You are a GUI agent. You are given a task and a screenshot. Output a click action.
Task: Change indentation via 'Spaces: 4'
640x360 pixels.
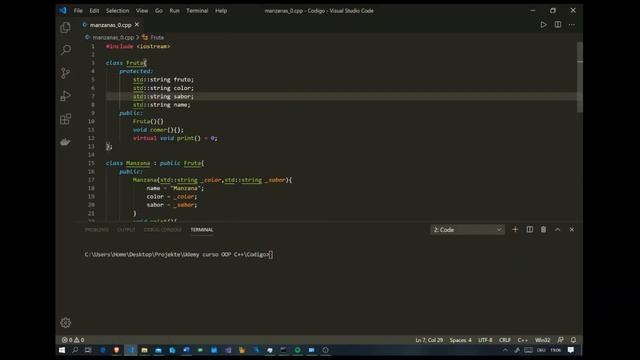point(460,340)
